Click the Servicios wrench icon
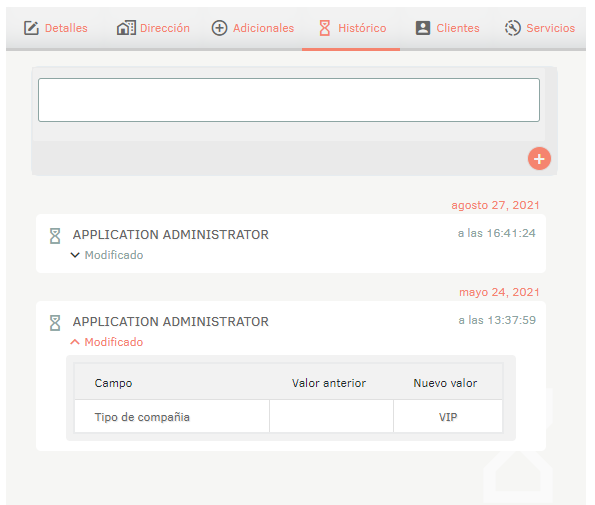The height and width of the screenshot is (505, 595). tap(513, 28)
